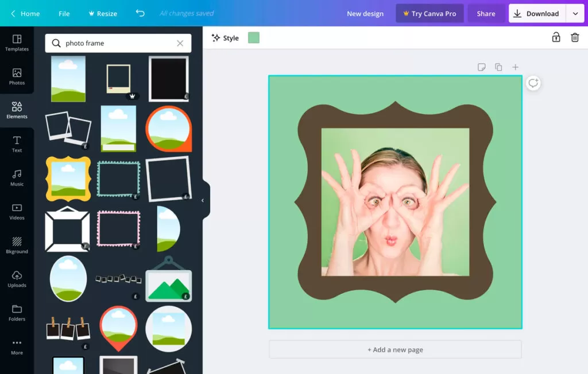The width and height of the screenshot is (588, 374).
Task: Open the Videos sidebar panel
Action: (x=17, y=212)
